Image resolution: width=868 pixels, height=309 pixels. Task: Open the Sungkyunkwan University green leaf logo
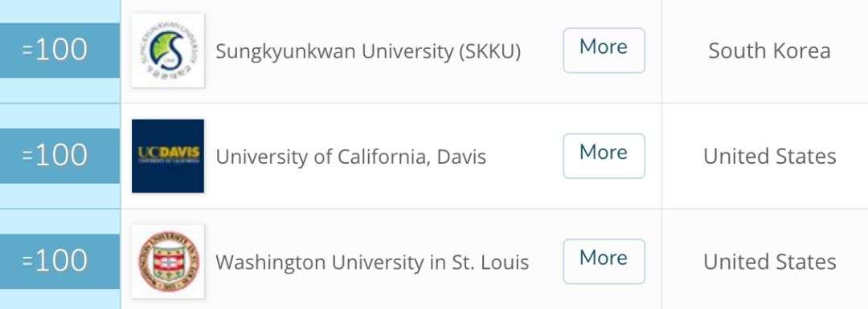click(168, 51)
